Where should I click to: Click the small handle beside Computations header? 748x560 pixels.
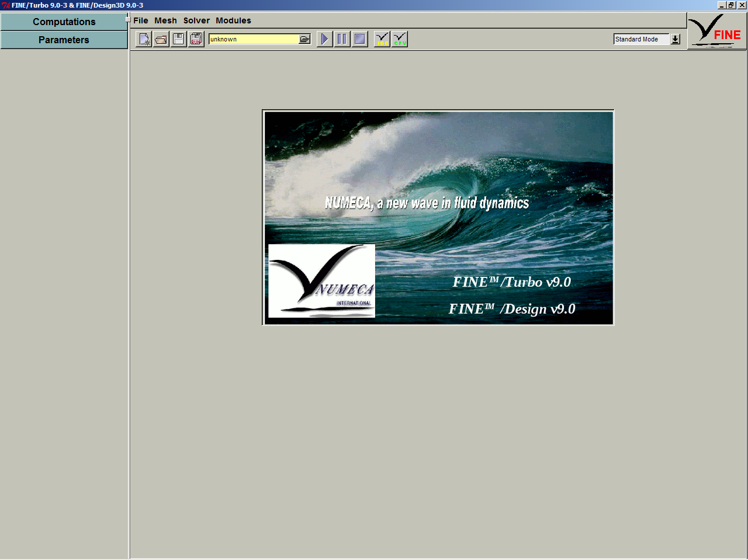tap(127, 18)
